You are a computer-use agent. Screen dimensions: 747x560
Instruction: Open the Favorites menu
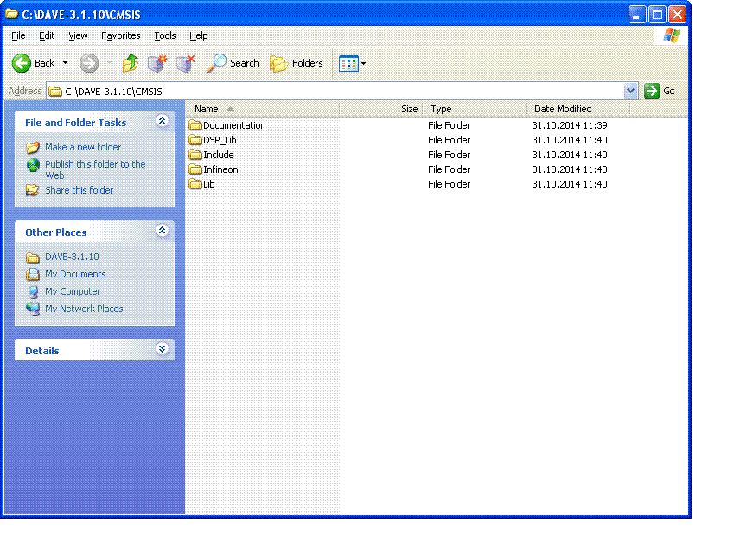(120, 35)
